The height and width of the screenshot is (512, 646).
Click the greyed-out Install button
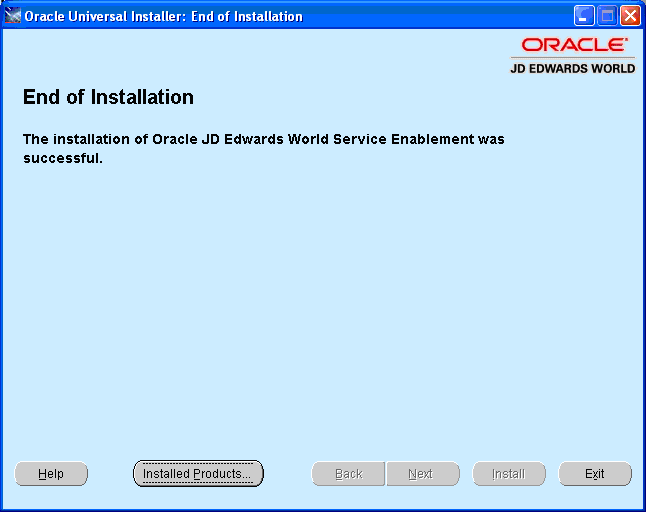tap(509, 474)
